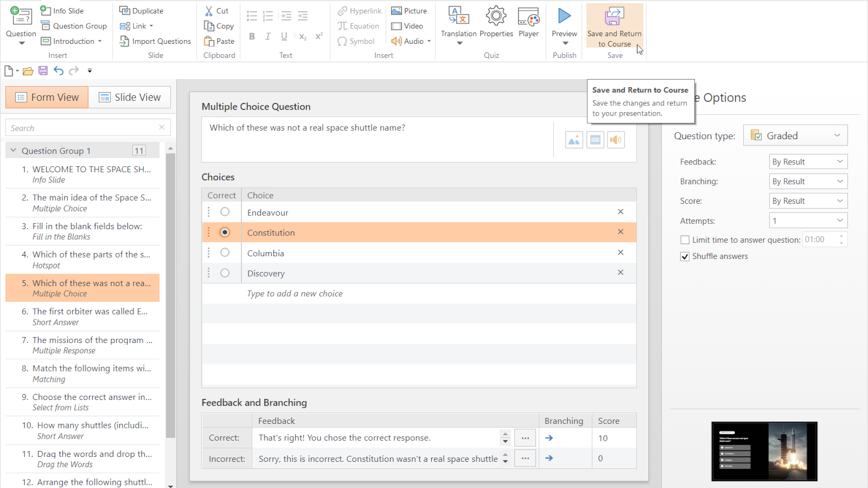Apply superscript formatting
Viewport: 868px width, 488px height.
pos(319,37)
